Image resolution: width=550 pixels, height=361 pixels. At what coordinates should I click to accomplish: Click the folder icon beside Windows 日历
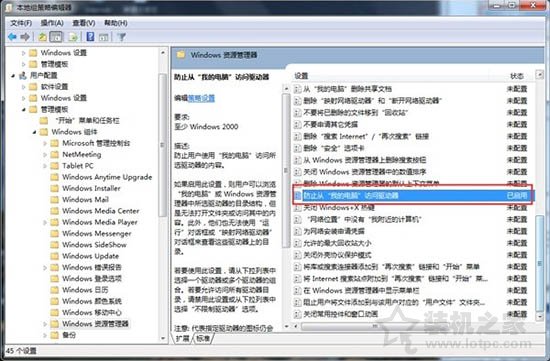coord(54,290)
